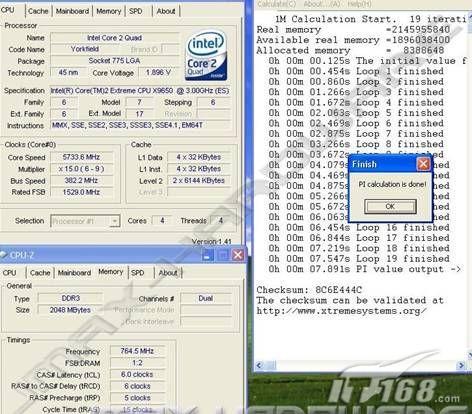The height and width of the screenshot is (414, 472).
Task: Click the PI value output line
Action: tap(365, 269)
